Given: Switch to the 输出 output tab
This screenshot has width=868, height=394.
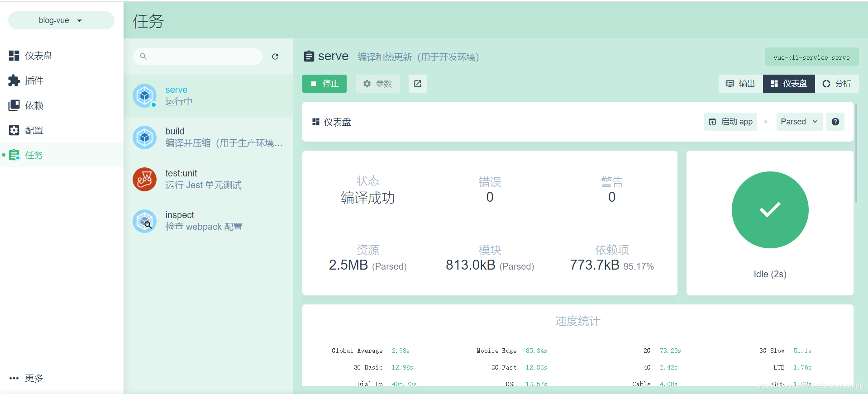Looking at the screenshot, I should pyautogui.click(x=740, y=84).
